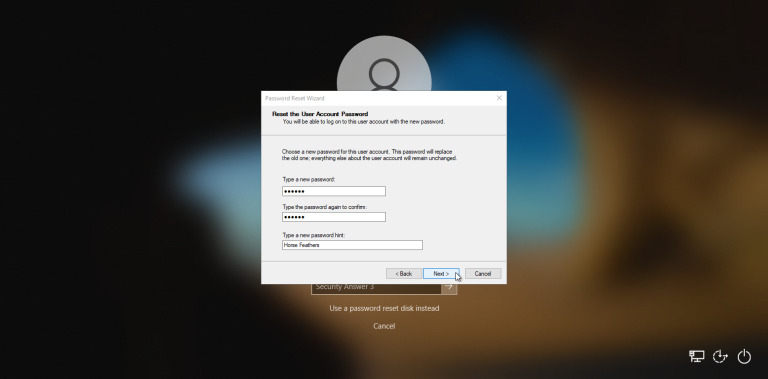The image size is (768, 379).
Task: Choose Use a password reset disk instead
Action: [x=384, y=308]
